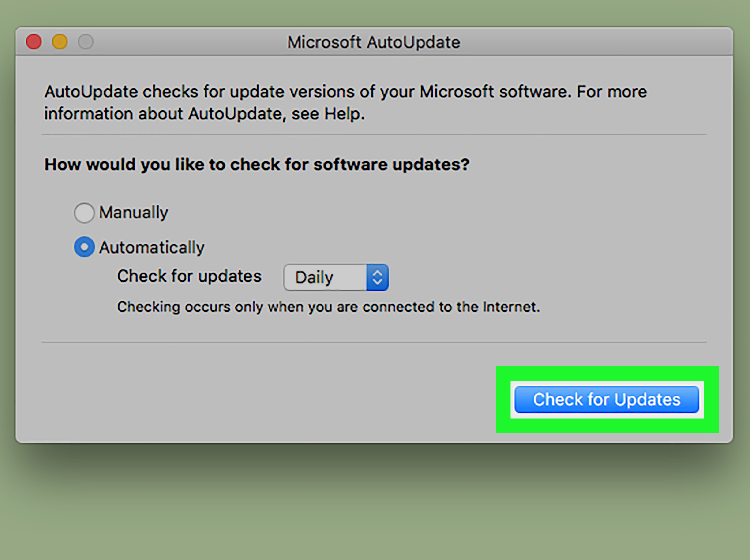The image size is (750, 560).
Task: Click the AutoUpdate description paragraph
Action: point(345,102)
